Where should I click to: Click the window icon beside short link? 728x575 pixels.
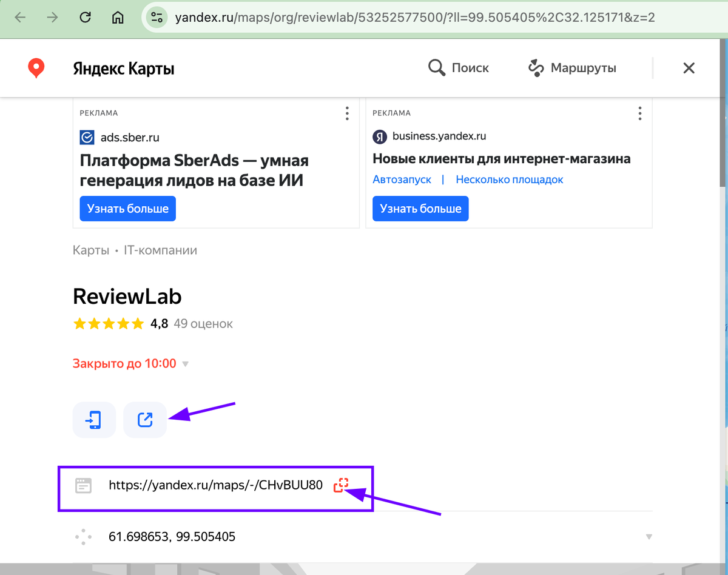83,485
